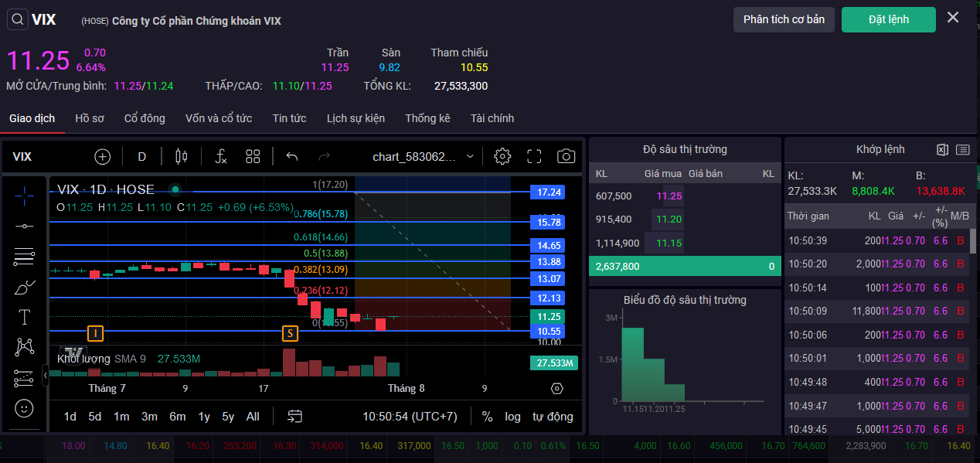Set chart range to 5y
The height and width of the screenshot is (463, 980).
pyautogui.click(x=228, y=417)
